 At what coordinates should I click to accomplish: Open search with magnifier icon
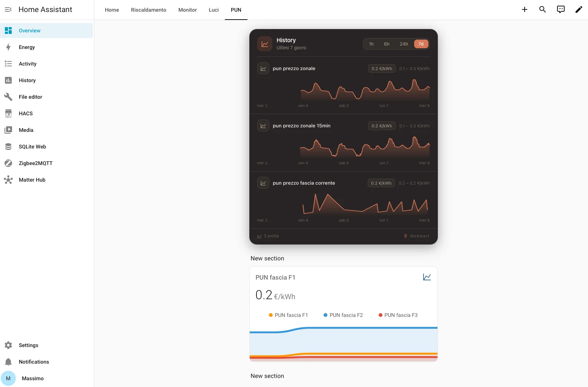543,9
